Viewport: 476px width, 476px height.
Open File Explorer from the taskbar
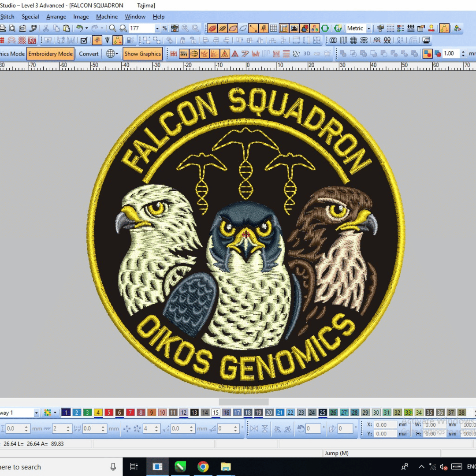226,467
